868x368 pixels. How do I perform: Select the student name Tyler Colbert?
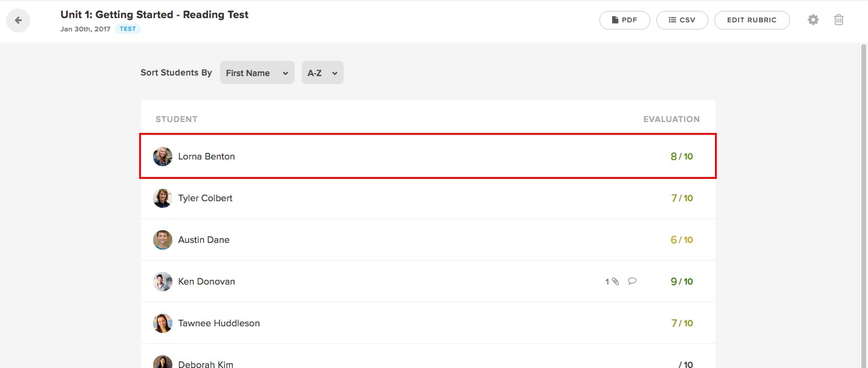coord(205,198)
